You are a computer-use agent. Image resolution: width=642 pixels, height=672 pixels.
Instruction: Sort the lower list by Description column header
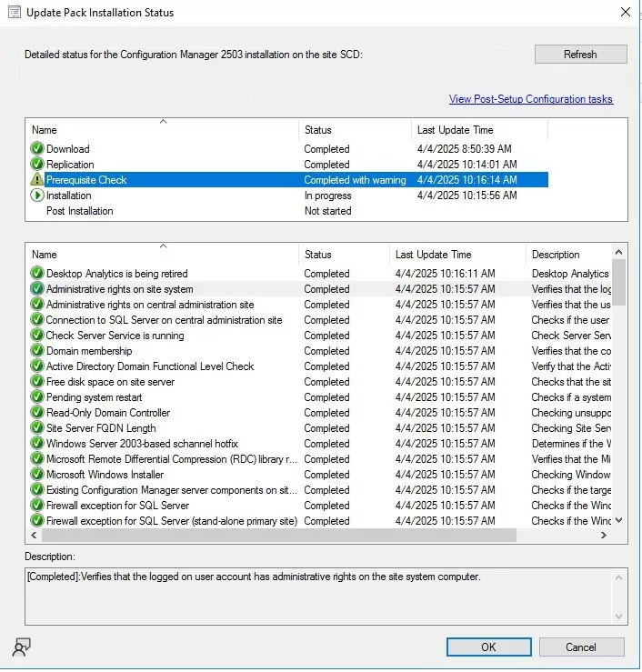coord(569,254)
